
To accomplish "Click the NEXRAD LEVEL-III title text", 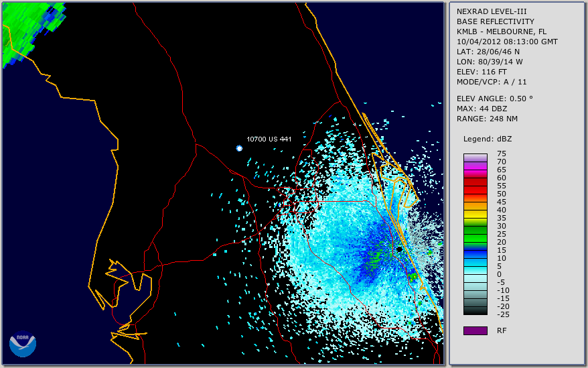I will pyautogui.click(x=492, y=11).
